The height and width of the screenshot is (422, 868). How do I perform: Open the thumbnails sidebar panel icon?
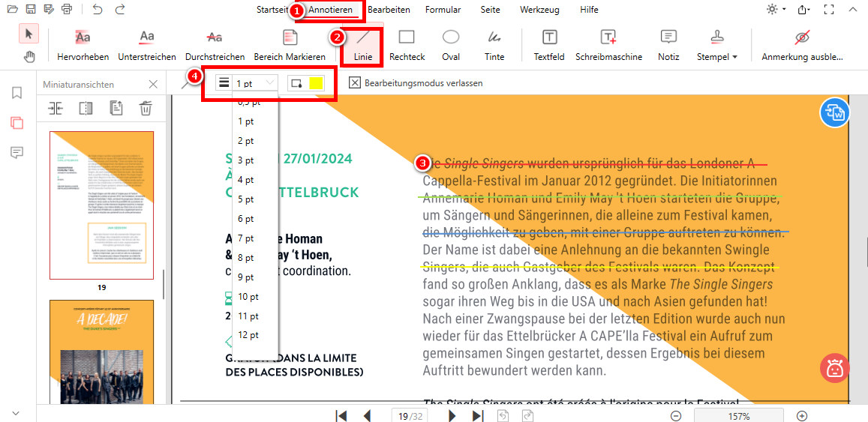(x=17, y=123)
